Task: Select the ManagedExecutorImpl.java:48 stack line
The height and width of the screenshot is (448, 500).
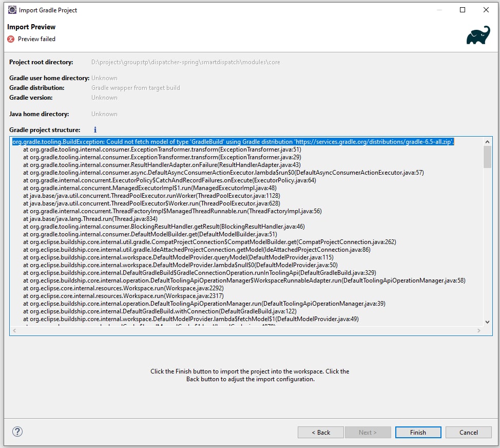Action: (x=149, y=188)
